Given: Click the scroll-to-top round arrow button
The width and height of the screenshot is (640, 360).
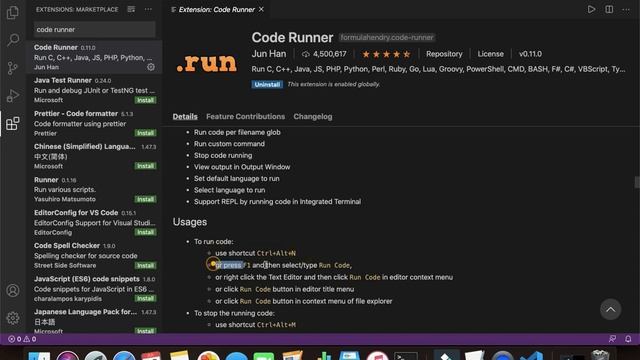Looking at the screenshot, I should tap(611, 309).
